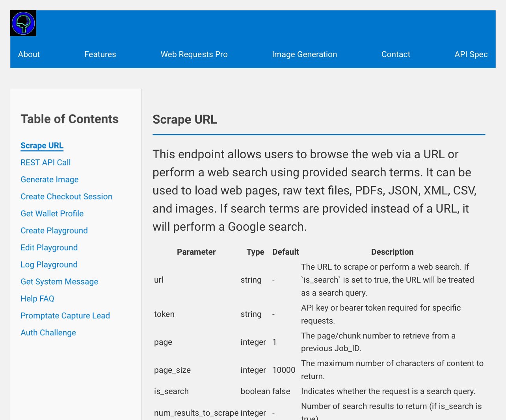Open the About menu item

coord(29,54)
